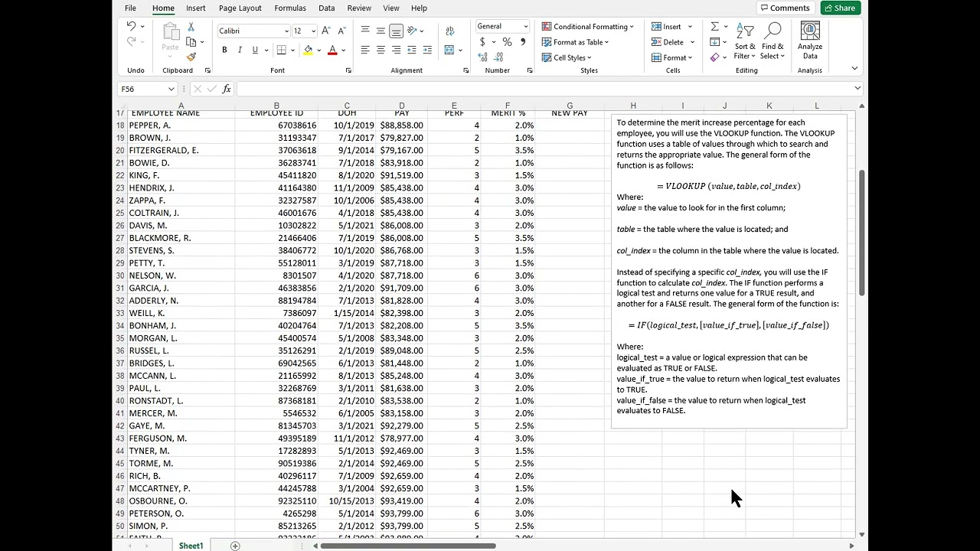Screen dimensions: 980x551
Task: Click the Format cells button
Action: click(672, 57)
